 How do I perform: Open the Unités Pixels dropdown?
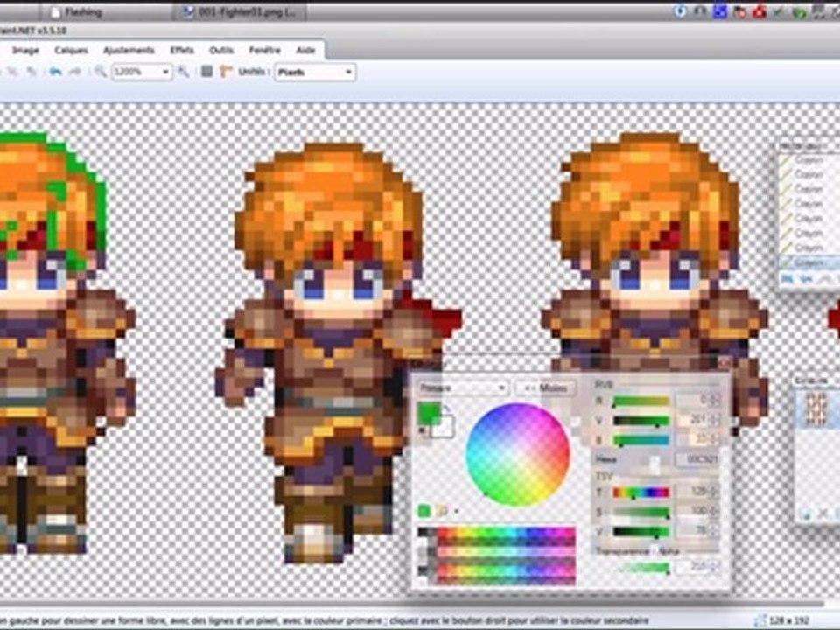coord(314,72)
